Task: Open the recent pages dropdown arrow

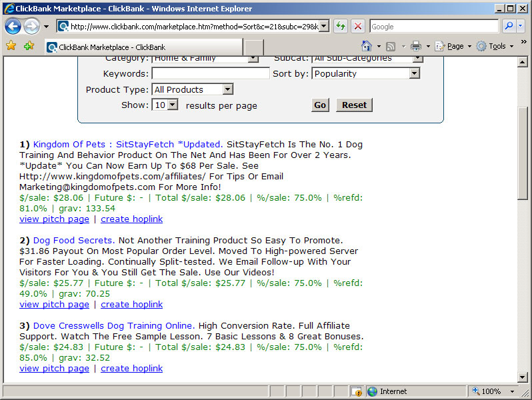Action: coord(46,27)
